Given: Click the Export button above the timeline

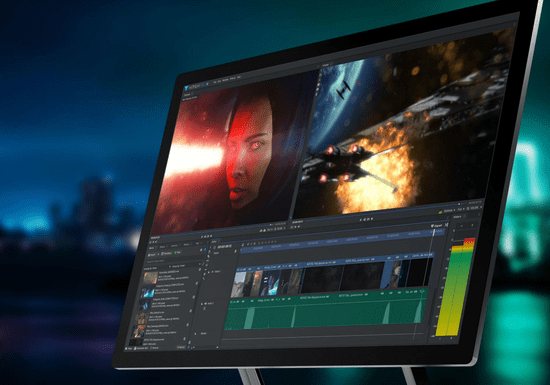Looking at the screenshot, I should coord(436,226).
